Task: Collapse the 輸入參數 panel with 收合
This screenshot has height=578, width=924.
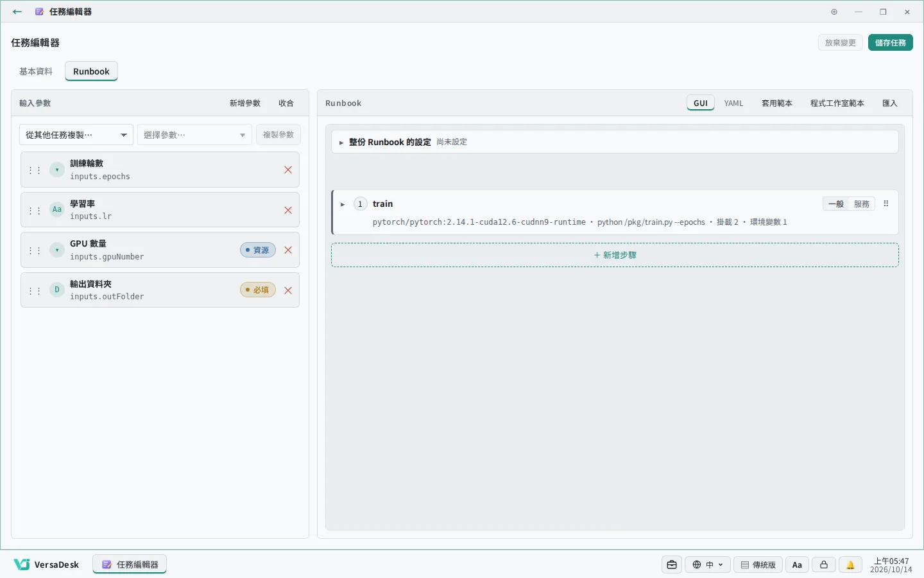Action: coord(286,103)
